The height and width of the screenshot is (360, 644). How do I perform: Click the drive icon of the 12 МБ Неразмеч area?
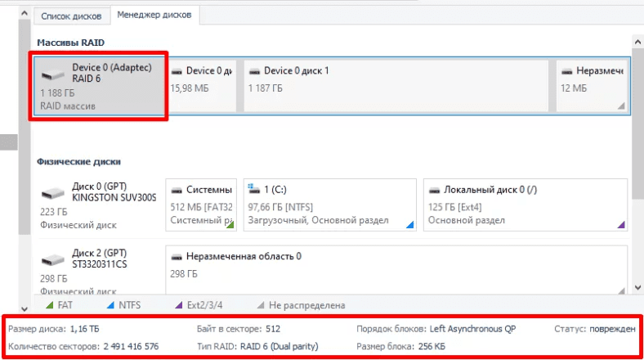coord(567,71)
